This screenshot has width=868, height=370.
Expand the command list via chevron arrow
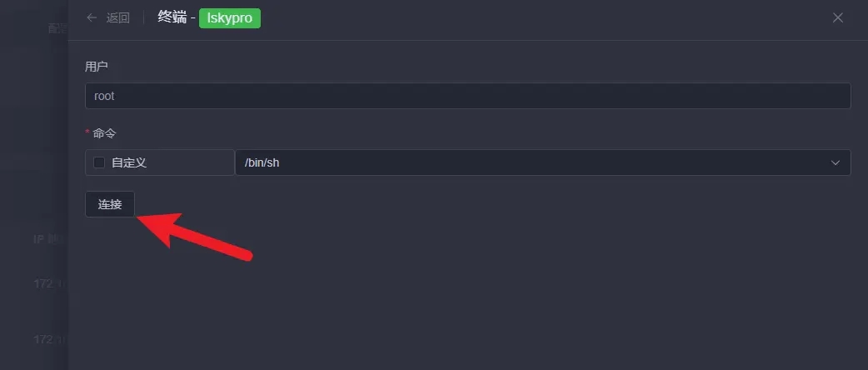click(835, 162)
